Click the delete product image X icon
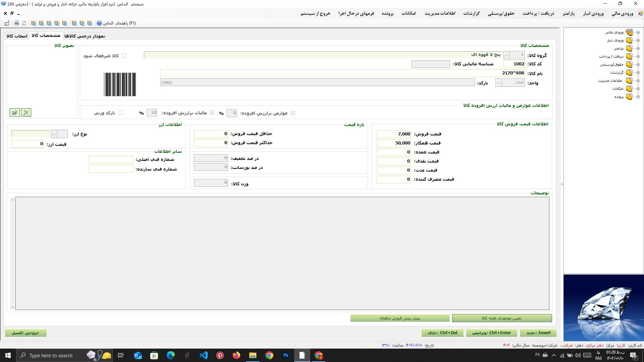Viewport: 644px width, 362px height. pos(26,113)
